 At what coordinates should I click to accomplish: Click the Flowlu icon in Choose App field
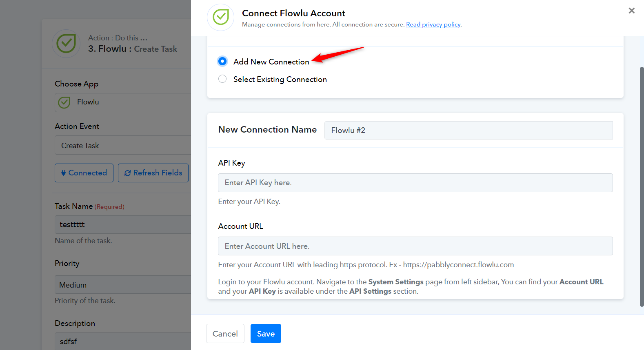click(64, 102)
